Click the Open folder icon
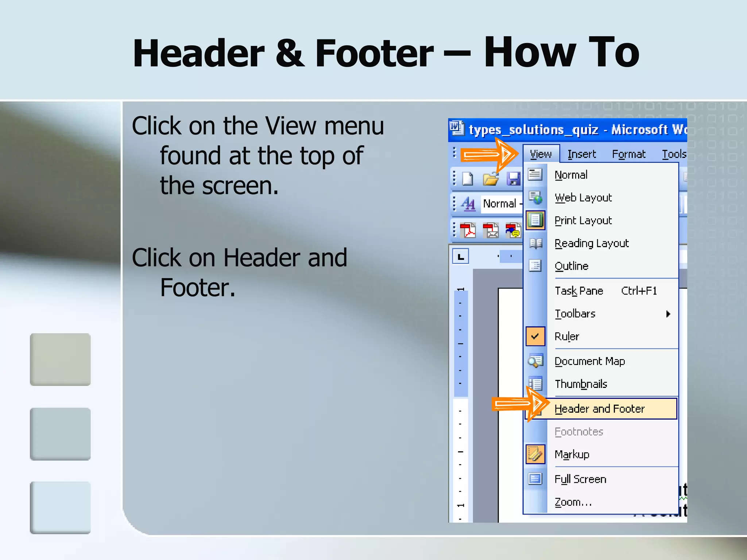 click(491, 179)
